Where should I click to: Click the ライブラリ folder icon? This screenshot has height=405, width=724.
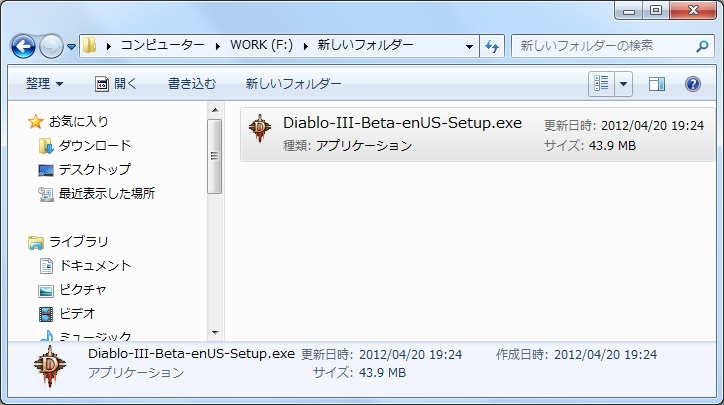point(36,242)
